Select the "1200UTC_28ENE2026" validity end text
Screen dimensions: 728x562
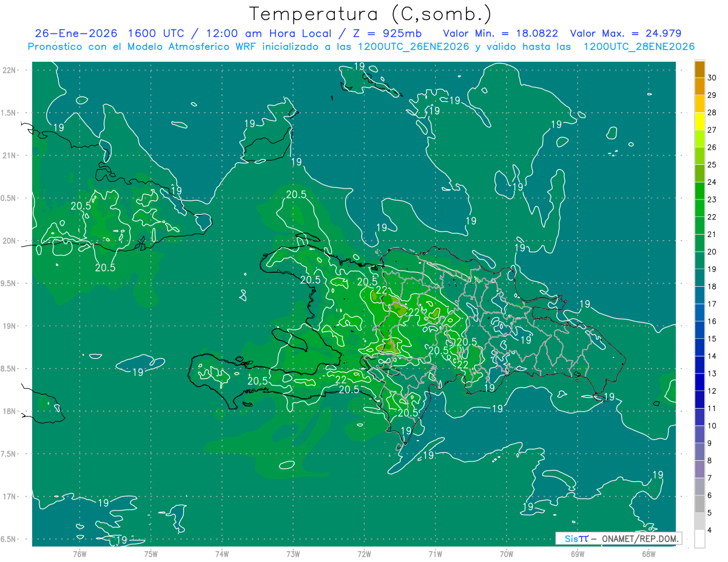639,47
